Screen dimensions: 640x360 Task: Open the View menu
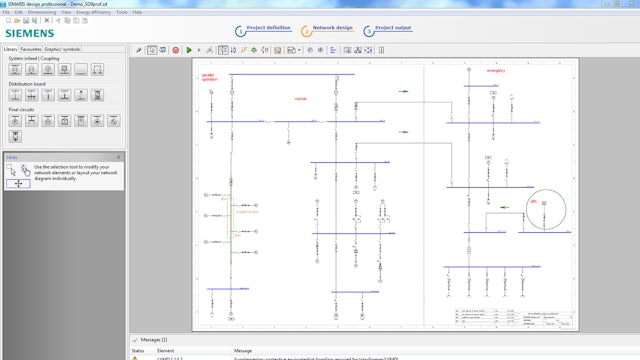[x=66, y=12]
